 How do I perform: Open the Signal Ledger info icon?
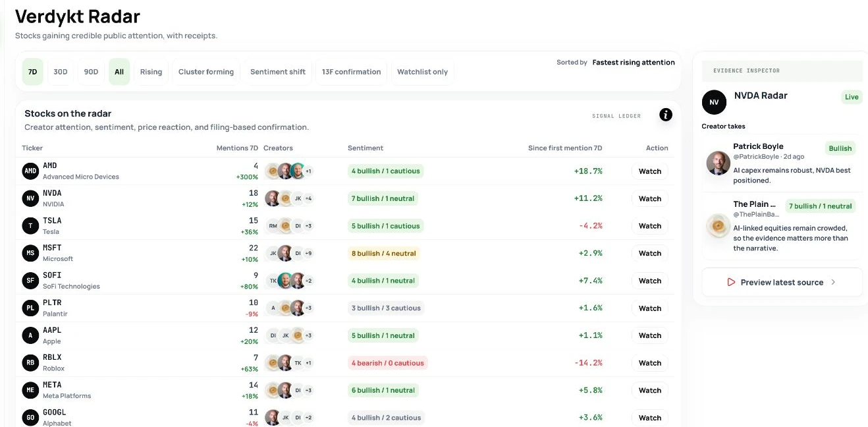666,115
